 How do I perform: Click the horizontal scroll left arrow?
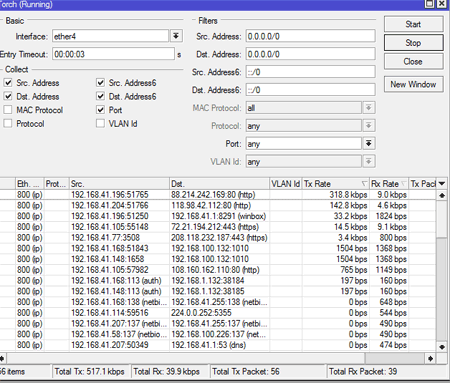tap(2, 359)
